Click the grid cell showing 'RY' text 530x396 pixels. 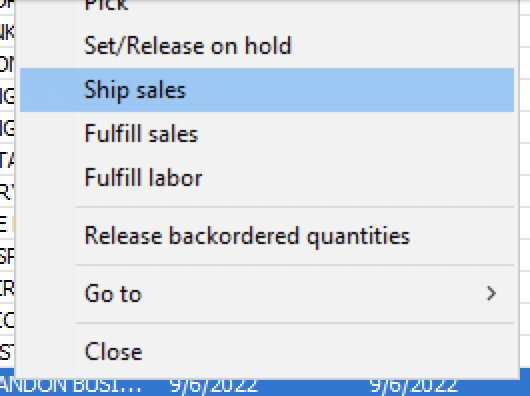[7, 192]
